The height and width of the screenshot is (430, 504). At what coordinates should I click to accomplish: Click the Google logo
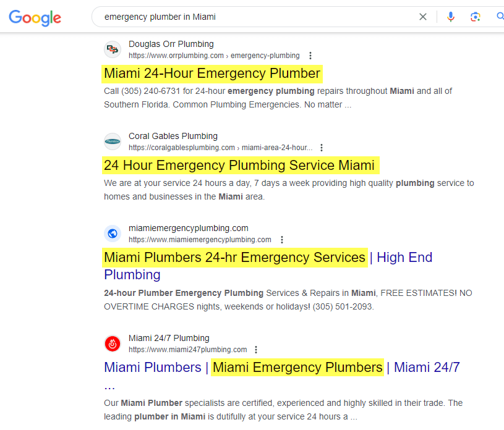pos(35,18)
